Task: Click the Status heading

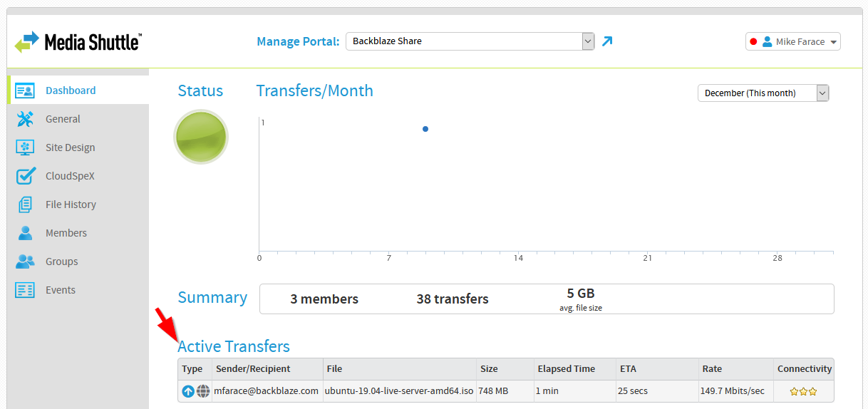Action: tap(200, 90)
